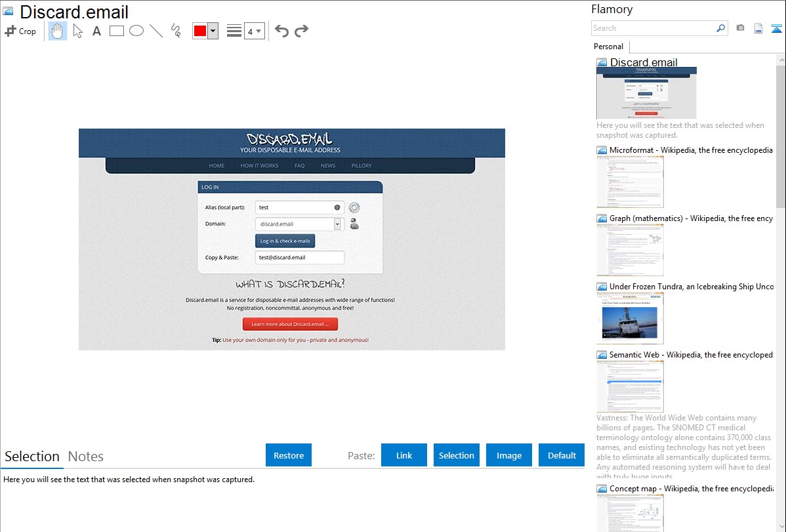The width and height of the screenshot is (786, 532).
Task: Open the Personal tab
Action: pos(609,46)
